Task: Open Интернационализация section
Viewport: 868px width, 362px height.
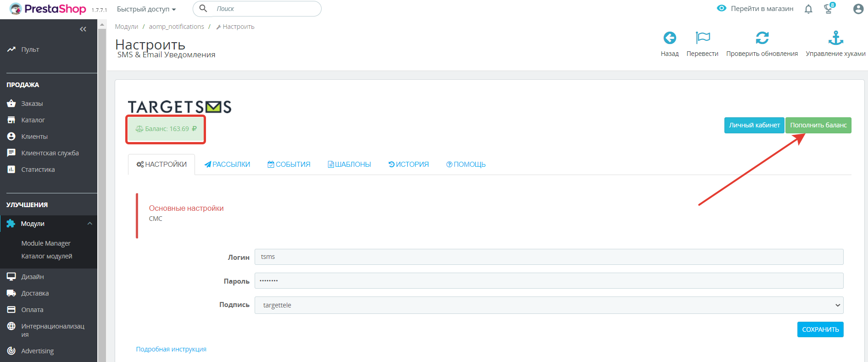Action: point(53,330)
